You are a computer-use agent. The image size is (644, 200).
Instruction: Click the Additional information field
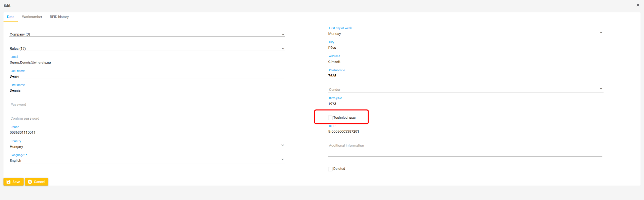(465, 152)
